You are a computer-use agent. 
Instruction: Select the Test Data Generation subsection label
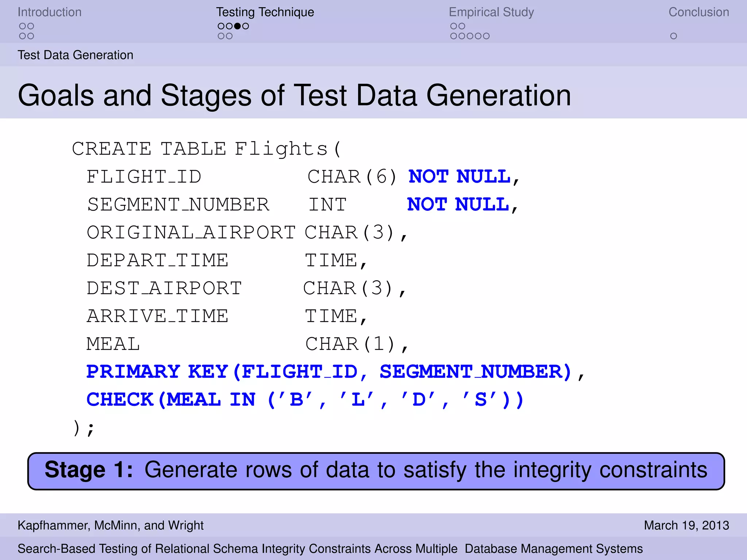76,55
